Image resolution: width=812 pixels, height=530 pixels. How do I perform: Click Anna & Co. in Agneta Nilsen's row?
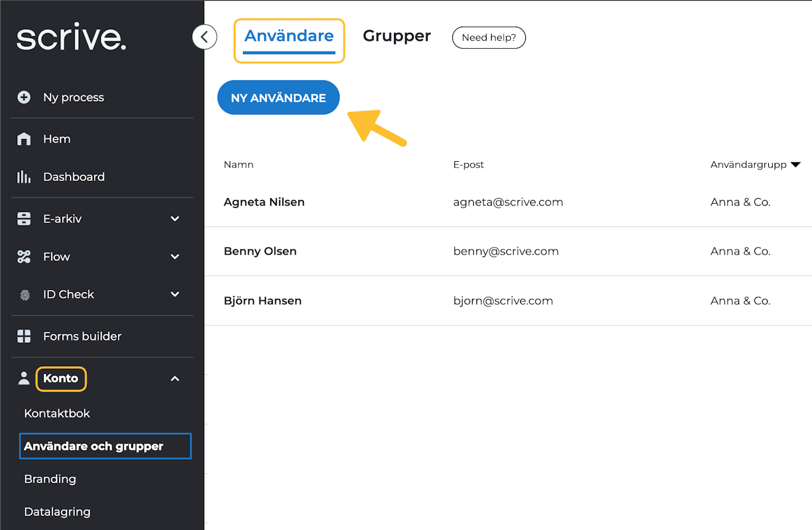click(740, 202)
